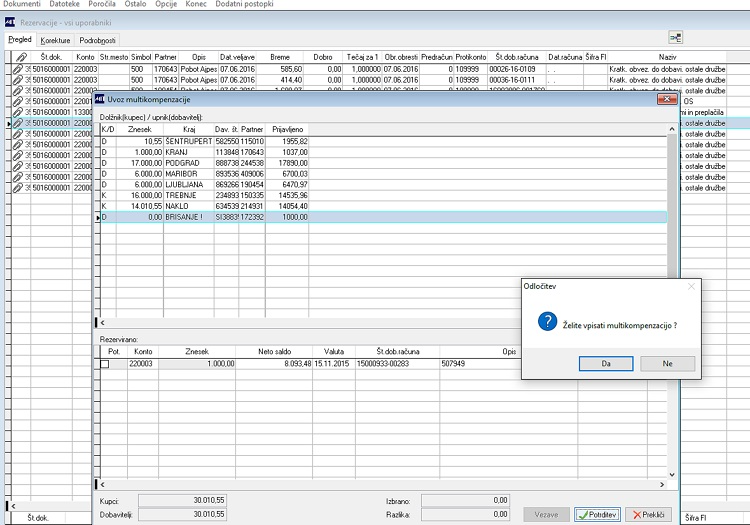
Task: Open the Dodatni postopki menu
Action: click(243, 5)
